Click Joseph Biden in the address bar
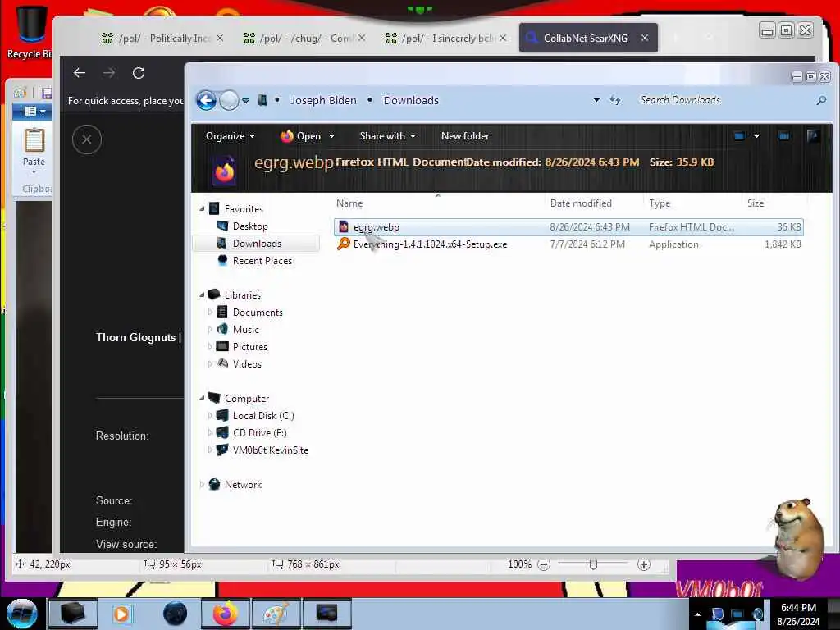The height and width of the screenshot is (630, 840). tap(323, 100)
